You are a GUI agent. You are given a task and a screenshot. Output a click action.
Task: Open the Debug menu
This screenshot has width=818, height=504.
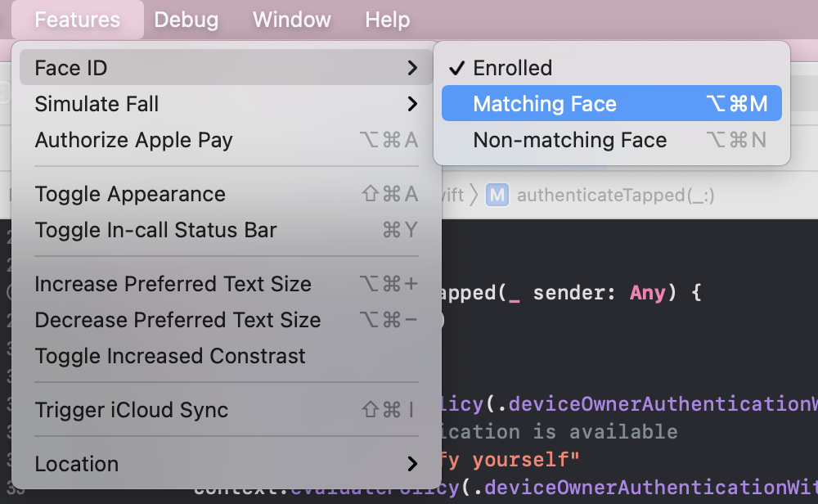pos(187,20)
